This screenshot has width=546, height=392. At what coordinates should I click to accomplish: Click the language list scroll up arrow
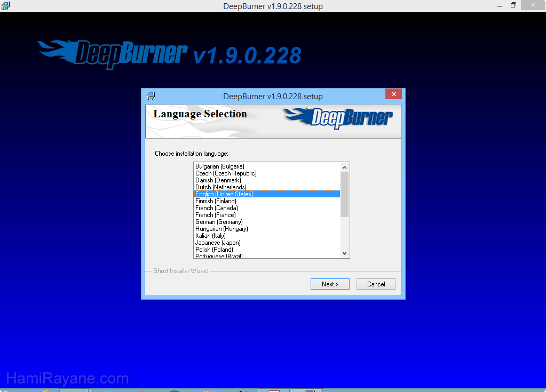coord(344,167)
